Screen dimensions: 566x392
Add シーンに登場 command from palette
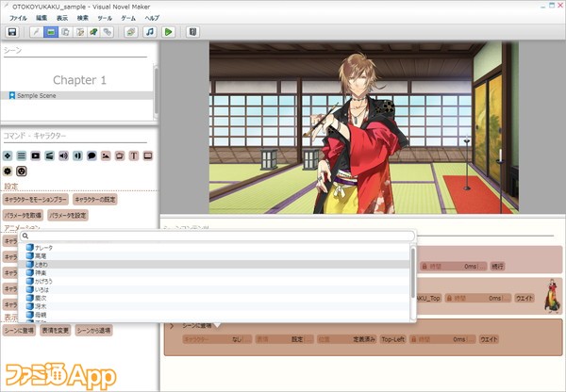pos(19,330)
